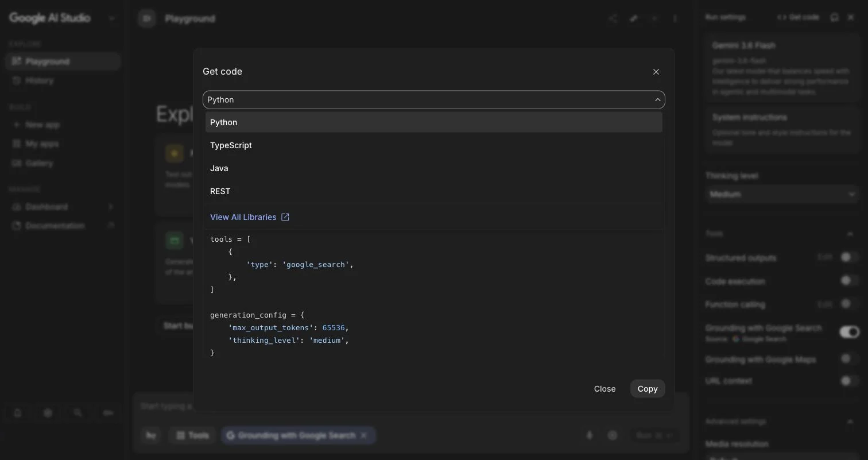Open the three-dot more menu in the top bar
This screenshot has width=868, height=460.
[x=675, y=18]
